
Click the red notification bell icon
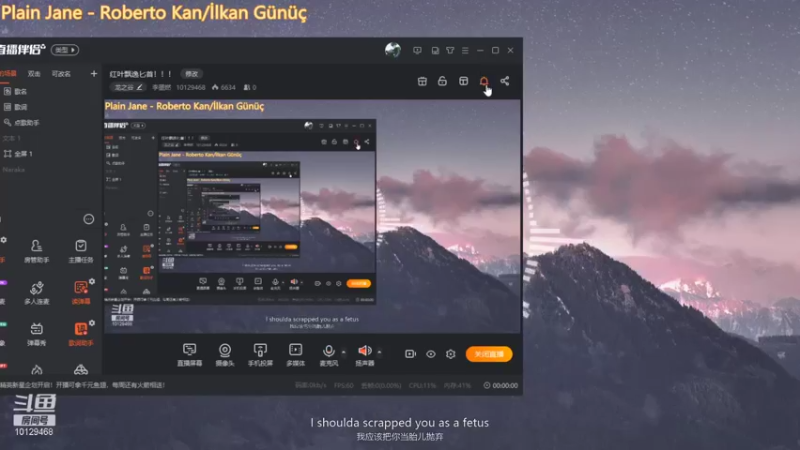coord(484,81)
